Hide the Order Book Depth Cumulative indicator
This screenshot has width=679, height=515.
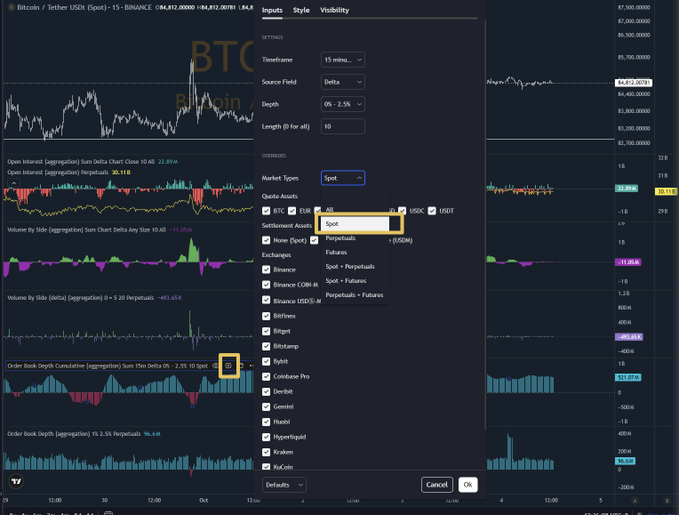pyautogui.click(x=215, y=366)
